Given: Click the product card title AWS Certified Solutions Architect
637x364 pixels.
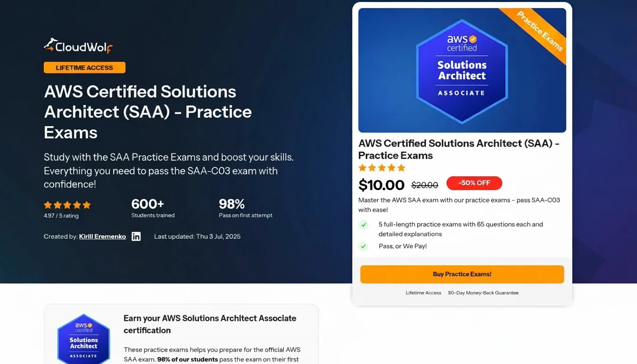Looking at the screenshot, I should [x=459, y=149].
